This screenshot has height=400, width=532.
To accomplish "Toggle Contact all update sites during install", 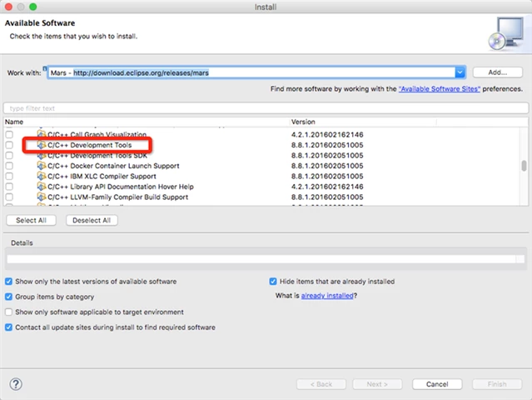I will pyautogui.click(x=9, y=327).
